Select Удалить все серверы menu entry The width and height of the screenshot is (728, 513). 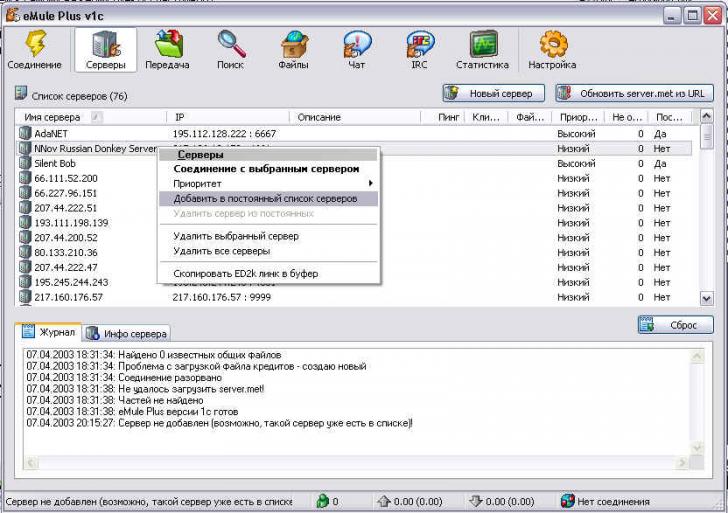(221, 251)
